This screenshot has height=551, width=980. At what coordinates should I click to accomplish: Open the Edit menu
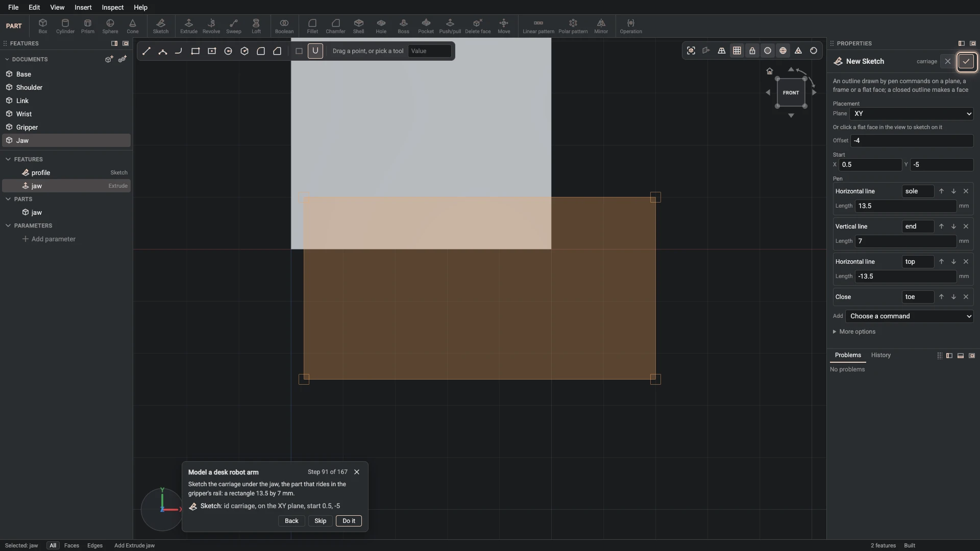click(x=34, y=7)
